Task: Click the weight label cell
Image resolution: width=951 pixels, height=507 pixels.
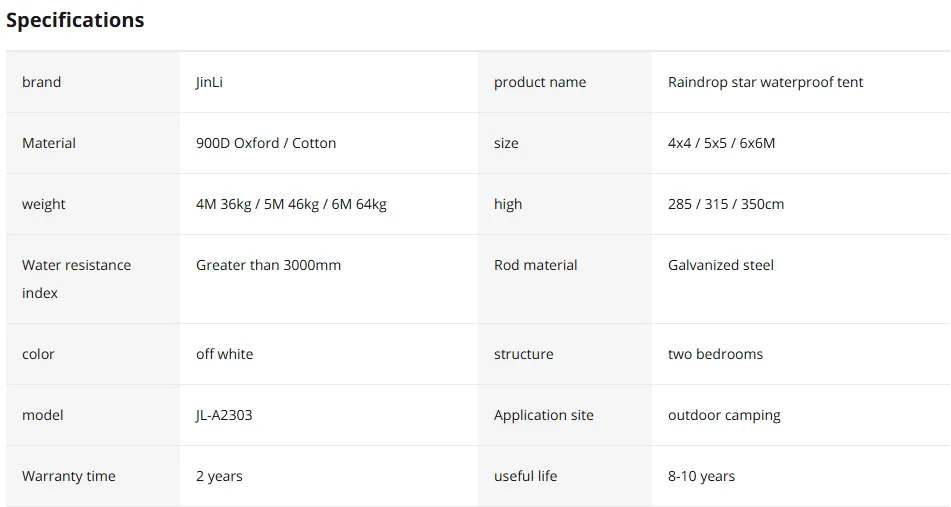Action: tap(44, 204)
